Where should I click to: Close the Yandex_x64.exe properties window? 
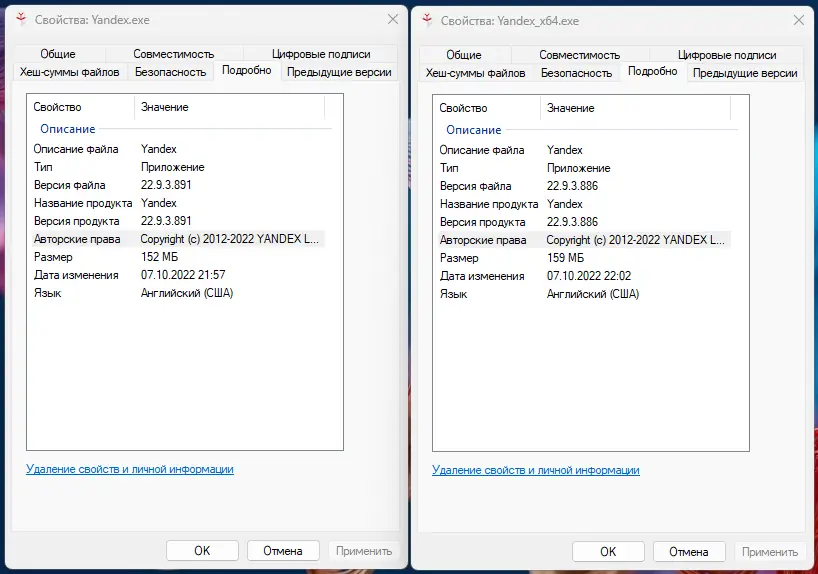coord(798,20)
